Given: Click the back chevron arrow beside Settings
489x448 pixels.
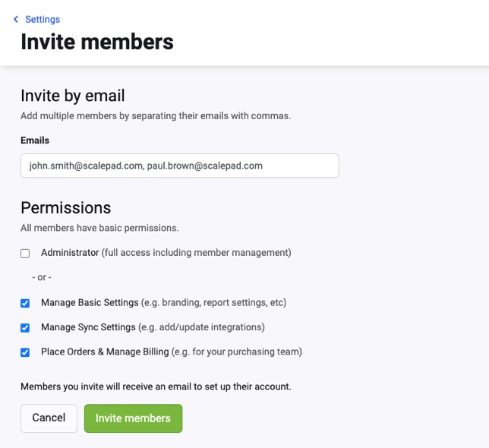Looking at the screenshot, I should 16,19.
